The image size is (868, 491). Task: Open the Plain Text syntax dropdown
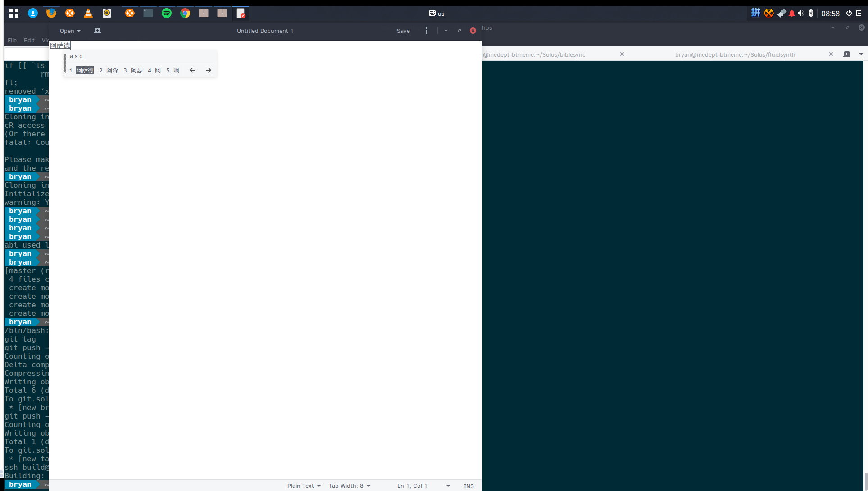[304, 486]
